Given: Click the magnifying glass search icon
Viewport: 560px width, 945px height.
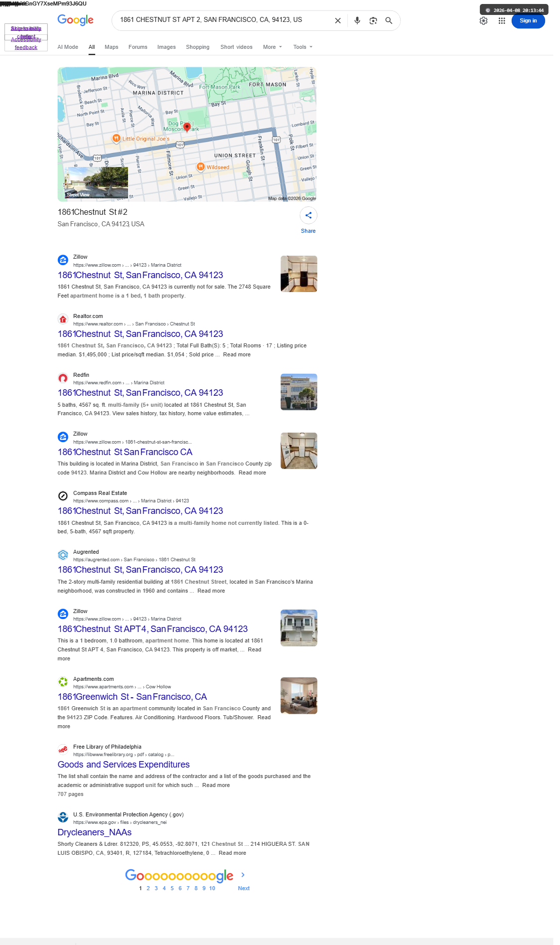Looking at the screenshot, I should (389, 20).
